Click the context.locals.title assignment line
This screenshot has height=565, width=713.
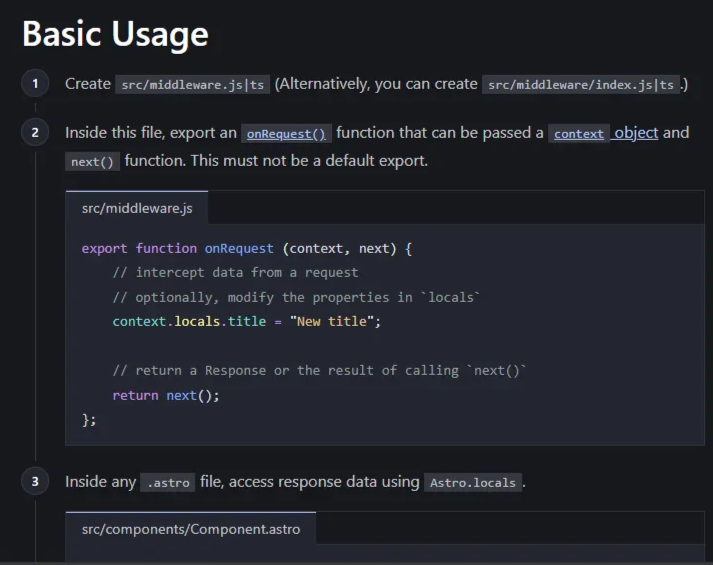(247, 321)
